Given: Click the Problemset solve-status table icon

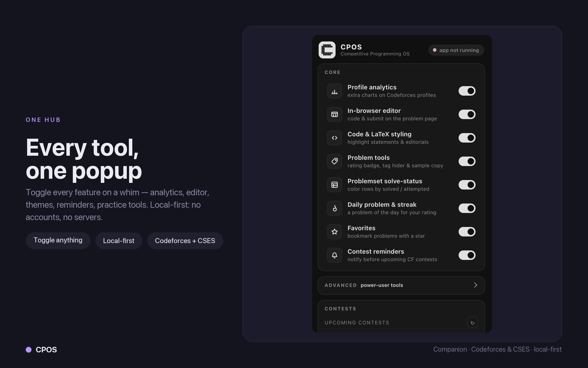Looking at the screenshot, I should tap(335, 185).
